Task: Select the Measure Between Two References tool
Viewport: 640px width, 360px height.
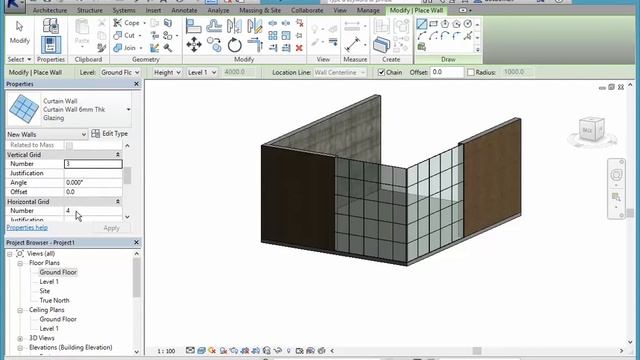Action: [352, 44]
